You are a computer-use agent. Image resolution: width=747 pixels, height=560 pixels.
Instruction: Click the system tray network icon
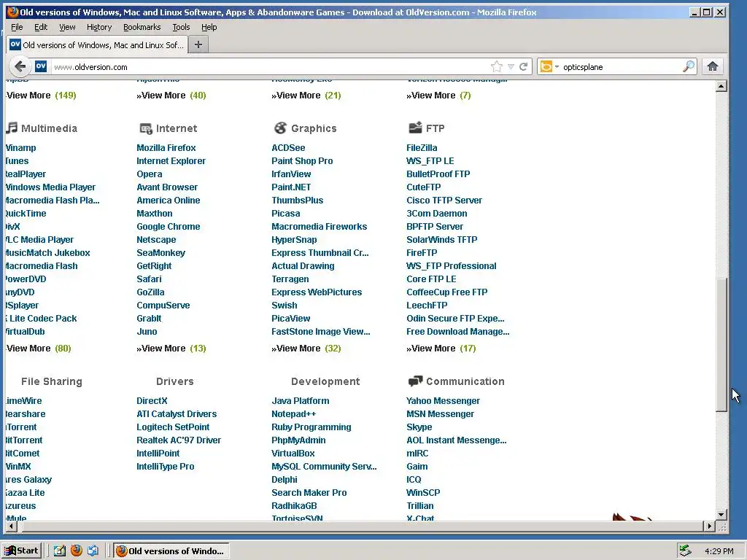[685, 551]
